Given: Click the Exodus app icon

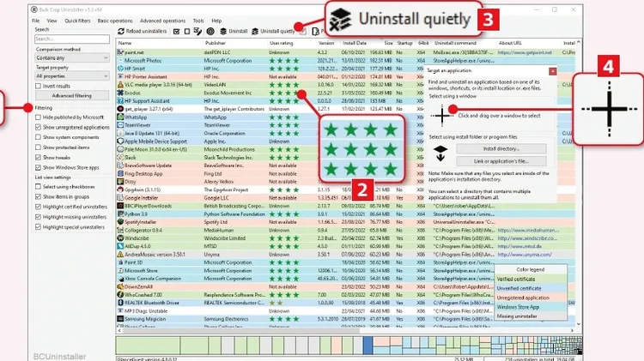Looking at the screenshot, I should (120, 93).
